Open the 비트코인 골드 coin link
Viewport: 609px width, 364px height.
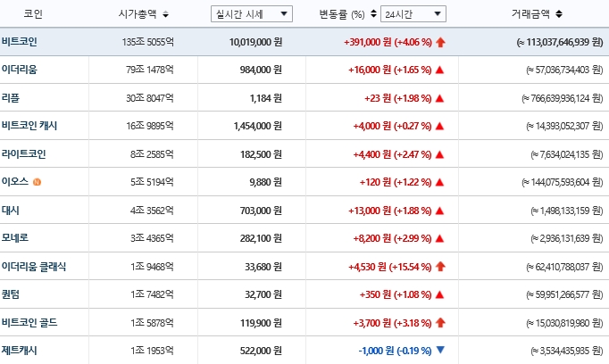[x=29, y=322]
